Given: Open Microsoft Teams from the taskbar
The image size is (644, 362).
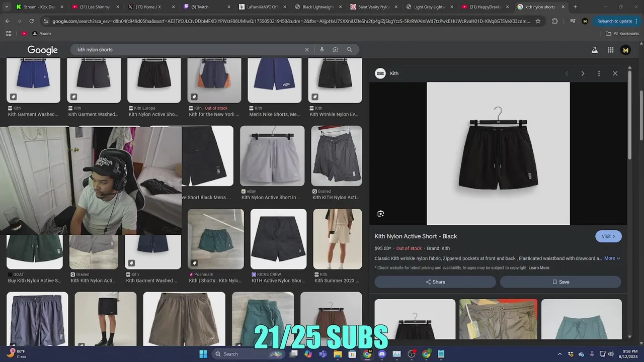Looking at the screenshot, I should coord(323,354).
